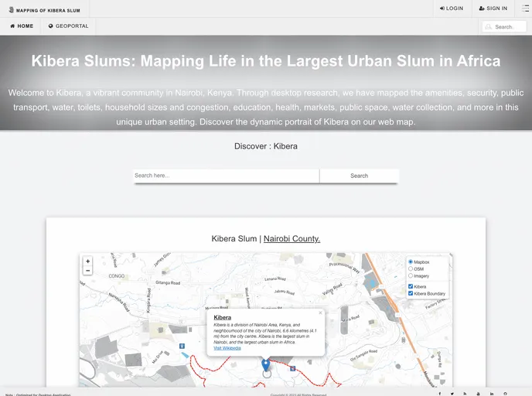
Task: Open the Visit Wikipedia link in popup
Action: point(227,348)
